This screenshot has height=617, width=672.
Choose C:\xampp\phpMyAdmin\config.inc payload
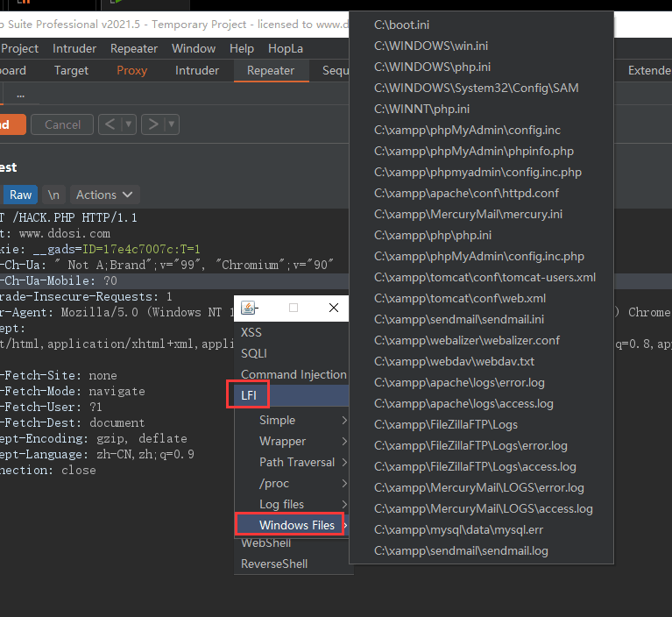pos(481,130)
